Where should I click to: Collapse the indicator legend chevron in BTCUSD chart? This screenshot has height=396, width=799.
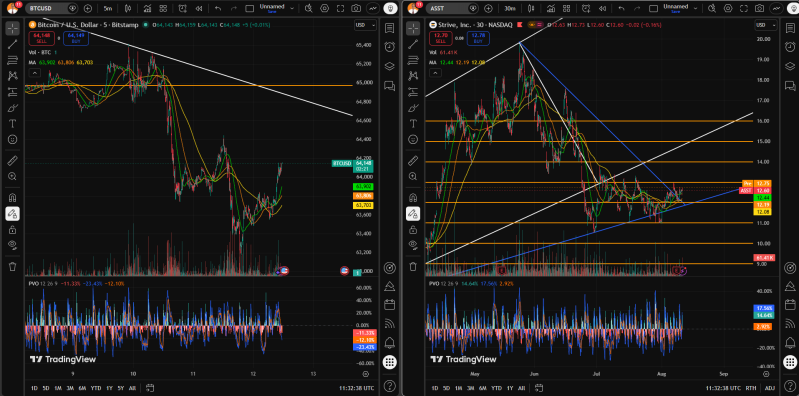34,73
